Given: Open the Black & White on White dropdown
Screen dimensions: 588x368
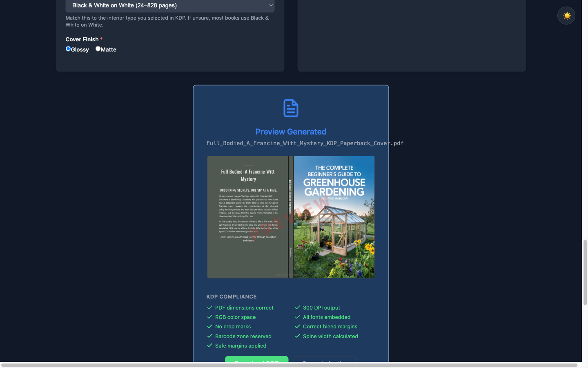Looking at the screenshot, I should (x=170, y=5).
